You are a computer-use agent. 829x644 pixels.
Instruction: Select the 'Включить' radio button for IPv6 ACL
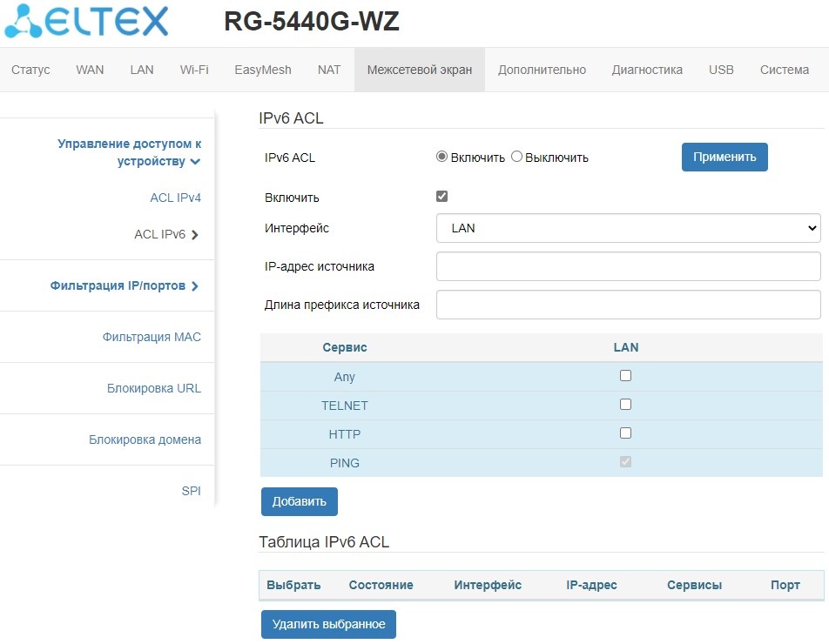pos(441,157)
